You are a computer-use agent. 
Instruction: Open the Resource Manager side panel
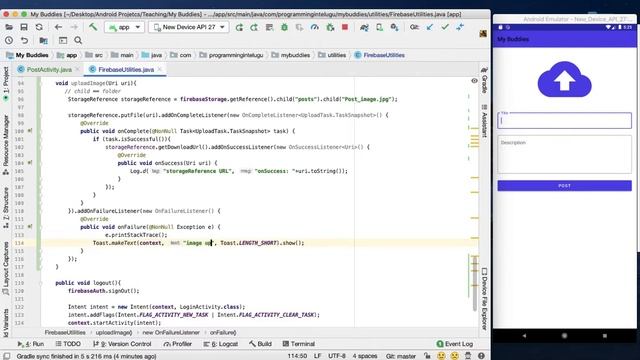pos(6,145)
